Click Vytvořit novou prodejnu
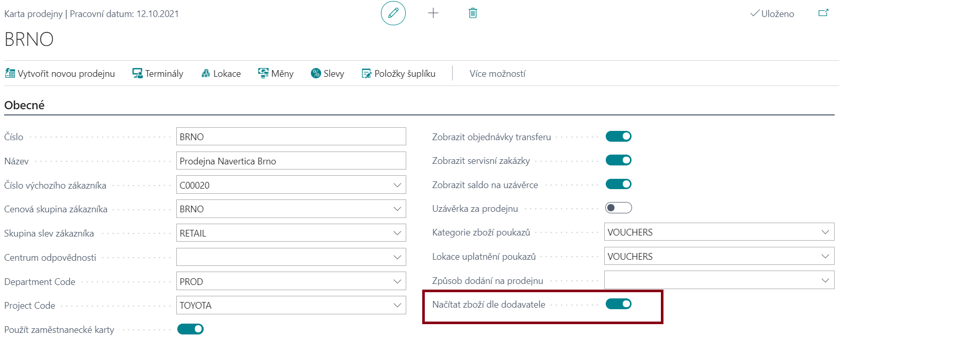Viewport: 980px width, 353px height. coord(60,74)
